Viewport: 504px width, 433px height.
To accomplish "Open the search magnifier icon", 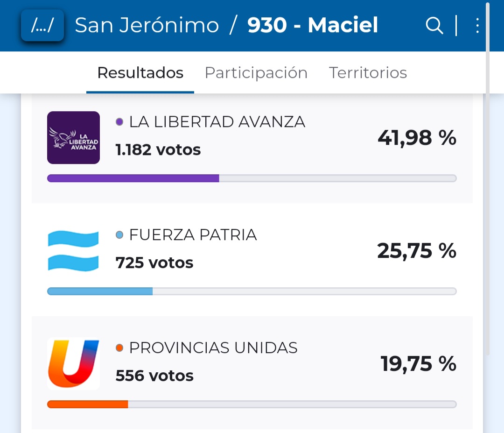I will tap(434, 26).
